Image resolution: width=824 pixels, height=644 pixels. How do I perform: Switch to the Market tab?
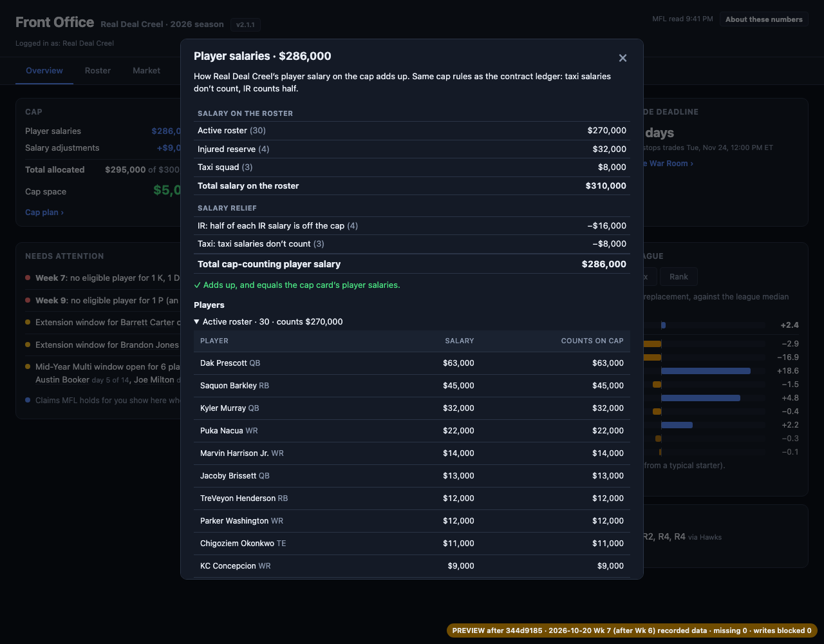(146, 70)
